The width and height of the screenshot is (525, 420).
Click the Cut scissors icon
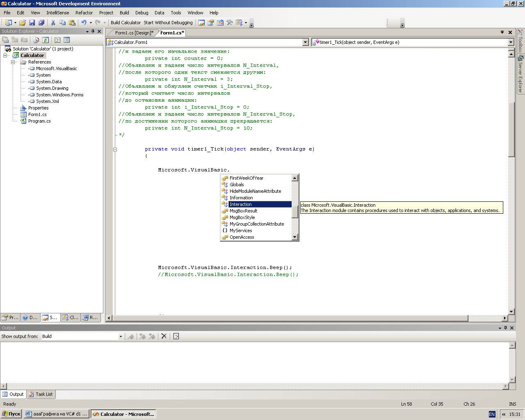coord(53,23)
